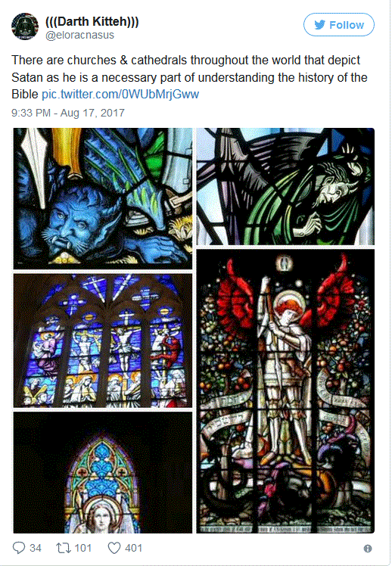Open the pic.twitter.com/0WUbMrjGww link
Image resolution: width=392 pixels, height=566 pixels.
click(x=120, y=95)
